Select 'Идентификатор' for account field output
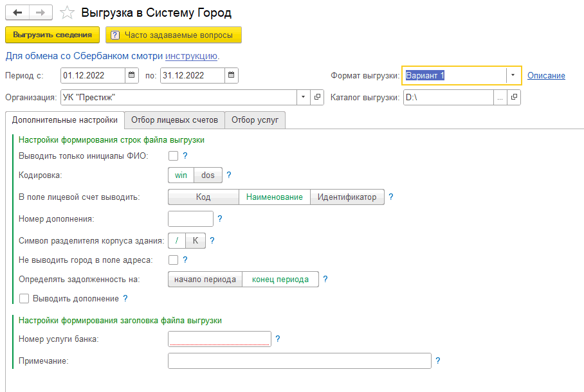The image size is (584, 392). [347, 197]
